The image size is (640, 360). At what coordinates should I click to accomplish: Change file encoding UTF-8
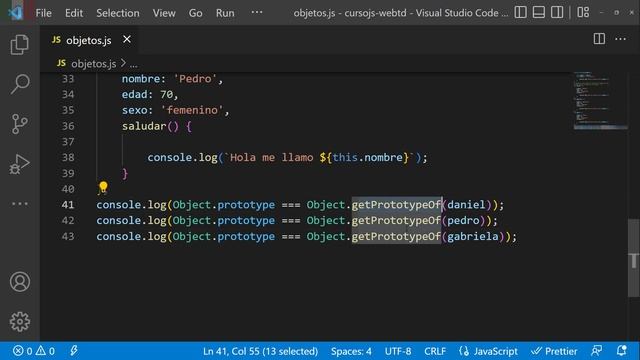398,351
